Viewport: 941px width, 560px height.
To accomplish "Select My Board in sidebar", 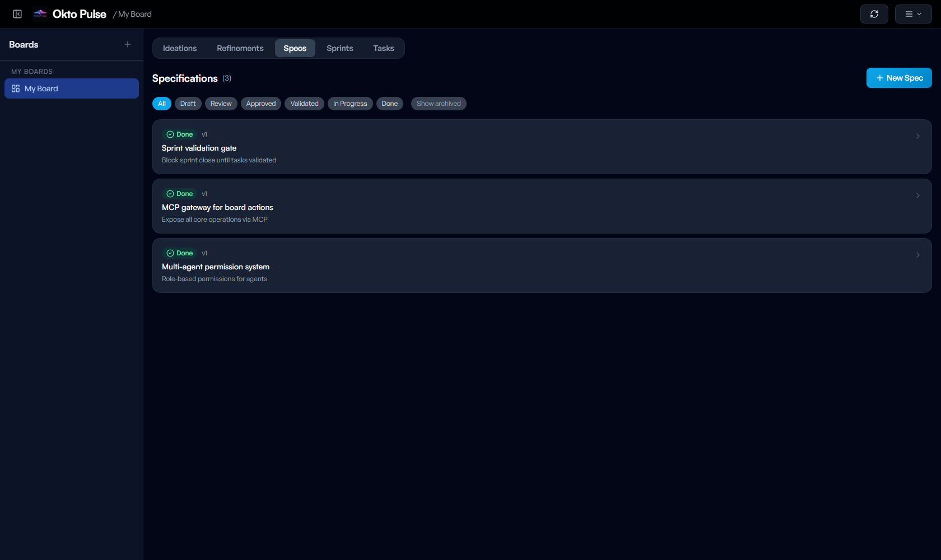I will [72, 88].
